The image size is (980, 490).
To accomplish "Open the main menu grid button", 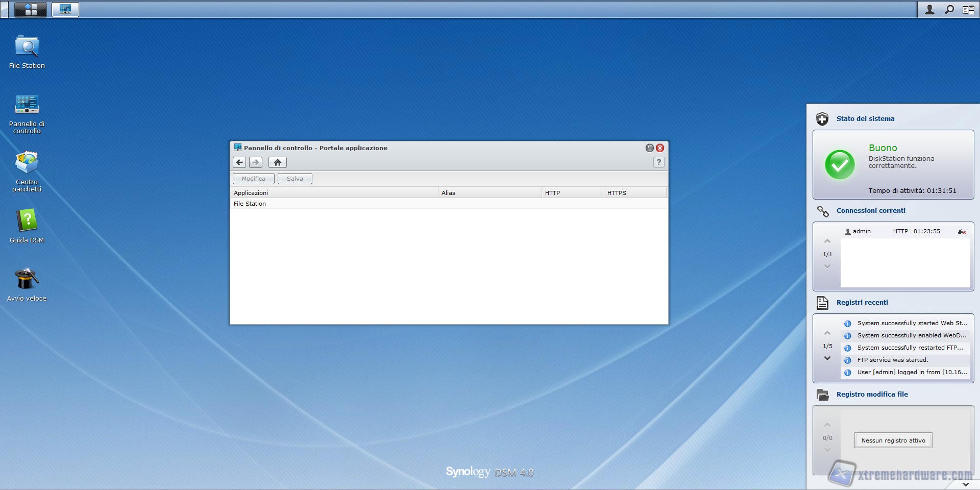I will pos(31,10).
